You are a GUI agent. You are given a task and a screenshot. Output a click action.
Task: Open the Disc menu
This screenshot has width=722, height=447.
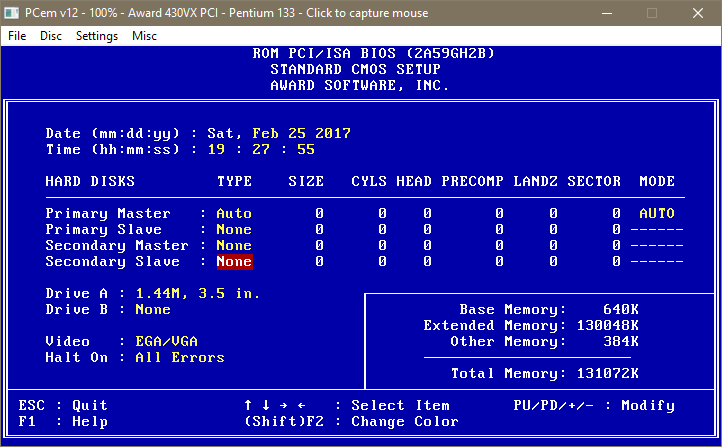pos(51,36)
